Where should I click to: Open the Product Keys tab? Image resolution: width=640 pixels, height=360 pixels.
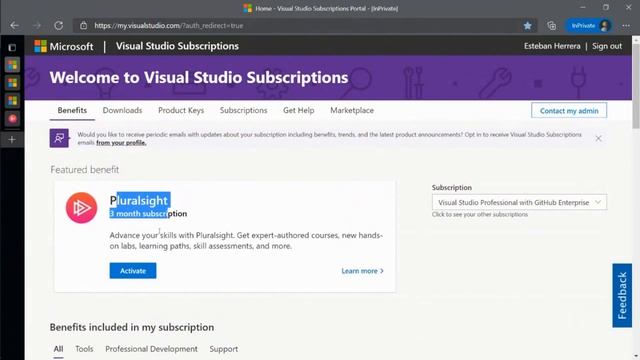point(181,111)
